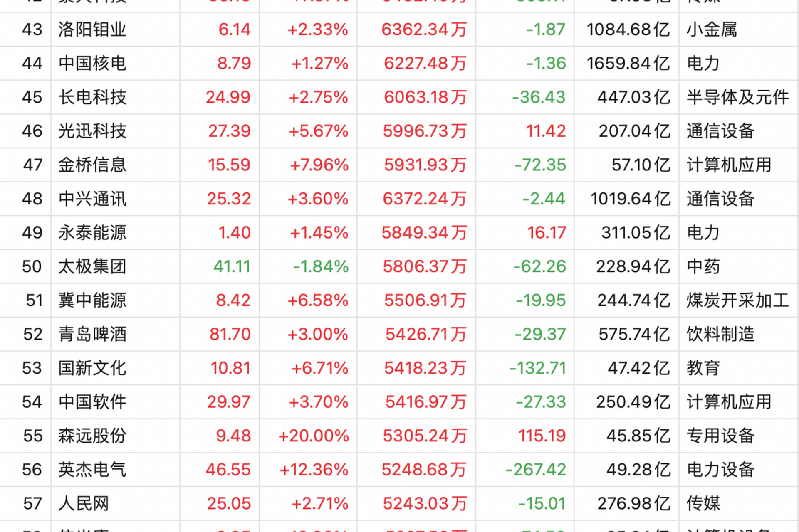Screen dimensions: 799x532
Task: Click the price 27.39
Action: tap(230, 131)
